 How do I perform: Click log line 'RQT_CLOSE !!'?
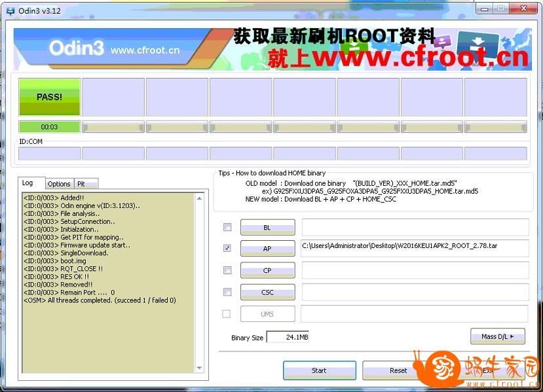coord(63,269)
